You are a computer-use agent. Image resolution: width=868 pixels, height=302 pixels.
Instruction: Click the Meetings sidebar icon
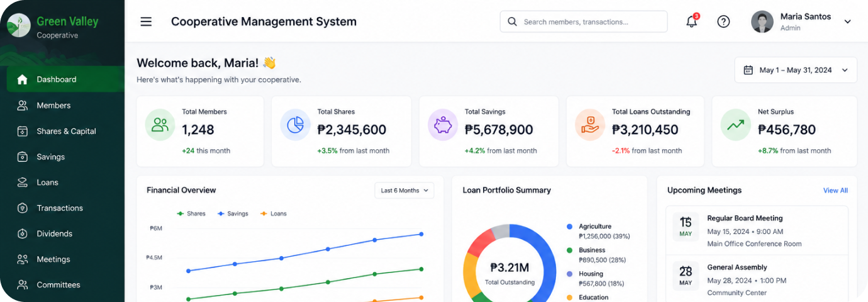point(23,259)
